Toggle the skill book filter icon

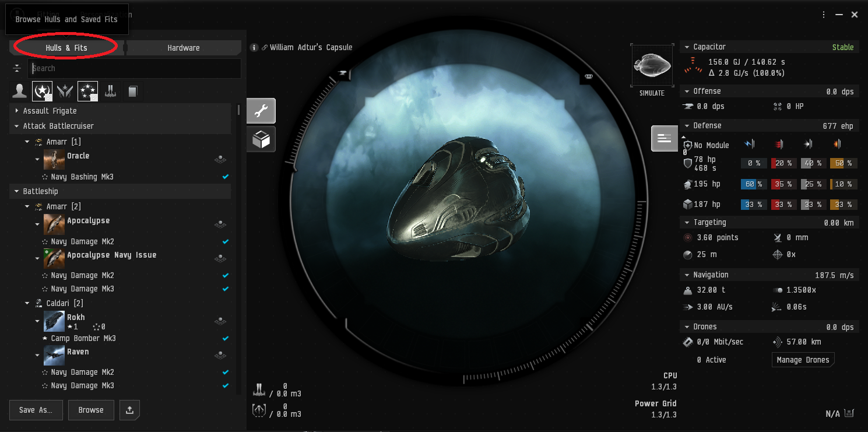pos(132,90)
